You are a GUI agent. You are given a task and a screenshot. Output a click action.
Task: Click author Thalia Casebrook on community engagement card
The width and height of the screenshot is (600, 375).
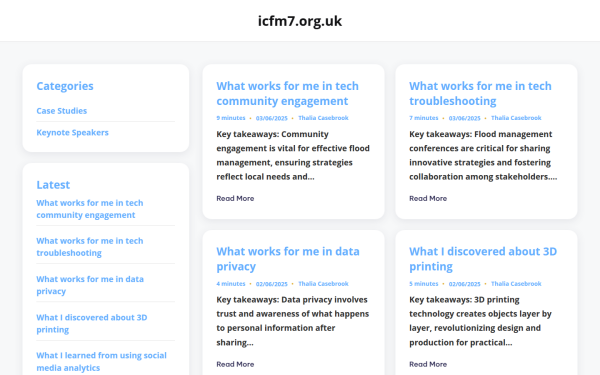tap(323, 118)
